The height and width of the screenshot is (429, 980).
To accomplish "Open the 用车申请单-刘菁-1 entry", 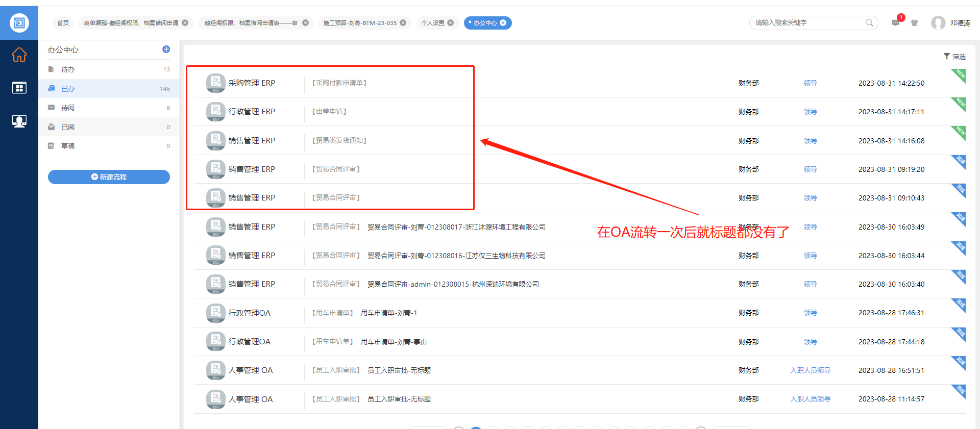I will (389, 313).
